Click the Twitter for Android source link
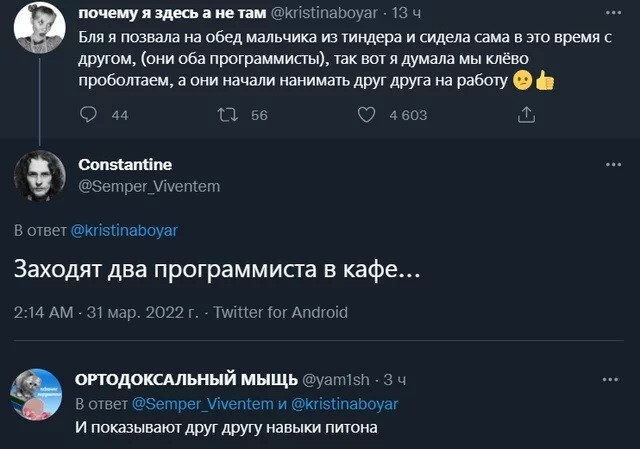 [281, 312]
